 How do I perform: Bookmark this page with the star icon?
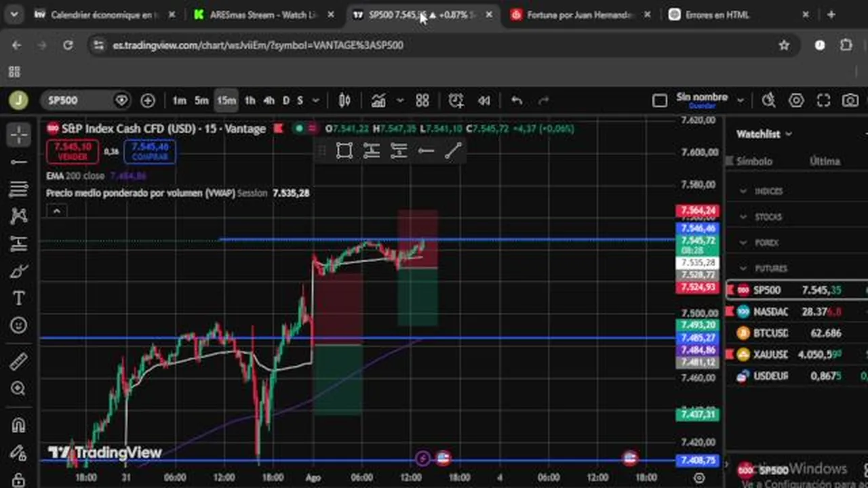point(784,45)
